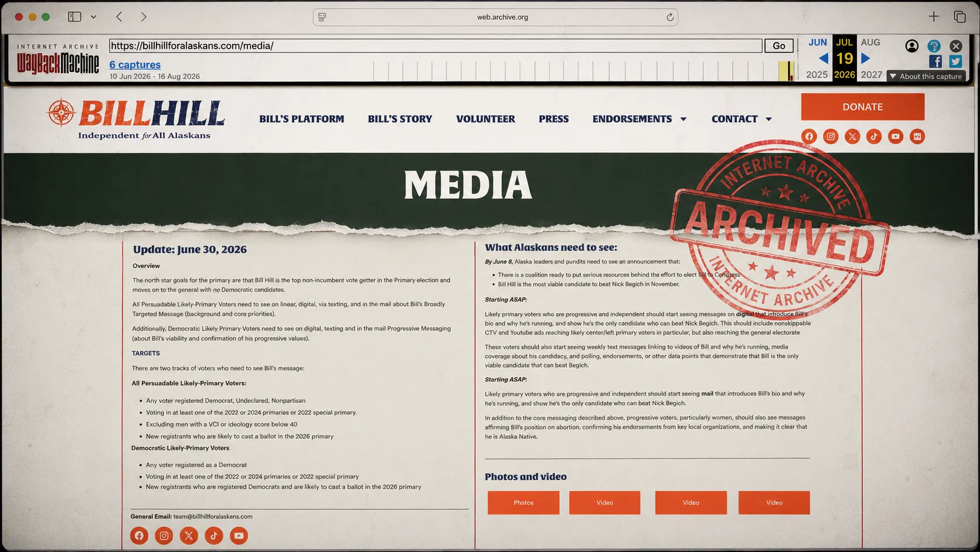Open Instagram icon below the Donate button
This screenshot has height=552, width=980.
(x=831, y=137)
